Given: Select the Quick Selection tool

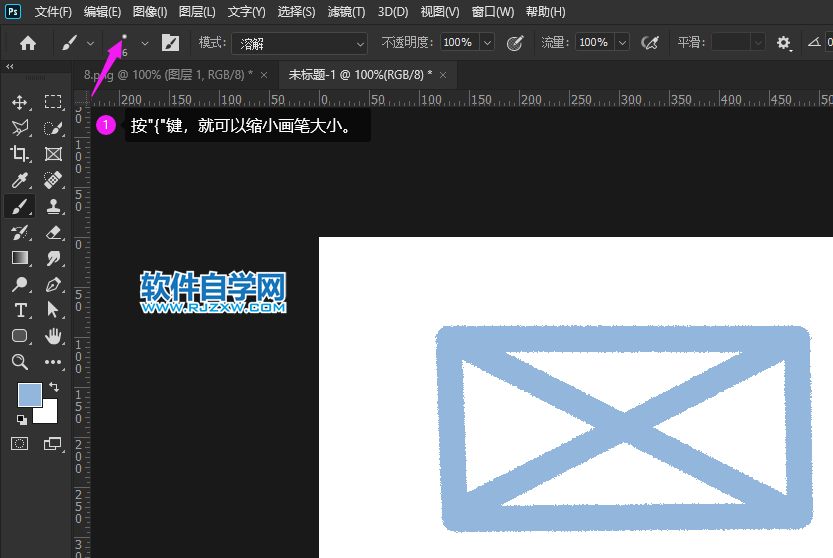Looking at the screenshot, I should [53, 128].
